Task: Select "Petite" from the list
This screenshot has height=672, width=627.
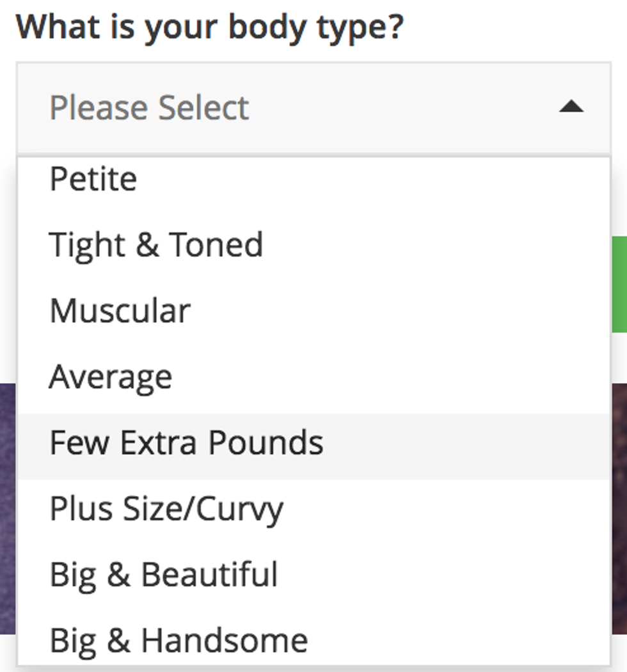Action: pyautogui.click(x=93, y=179)
